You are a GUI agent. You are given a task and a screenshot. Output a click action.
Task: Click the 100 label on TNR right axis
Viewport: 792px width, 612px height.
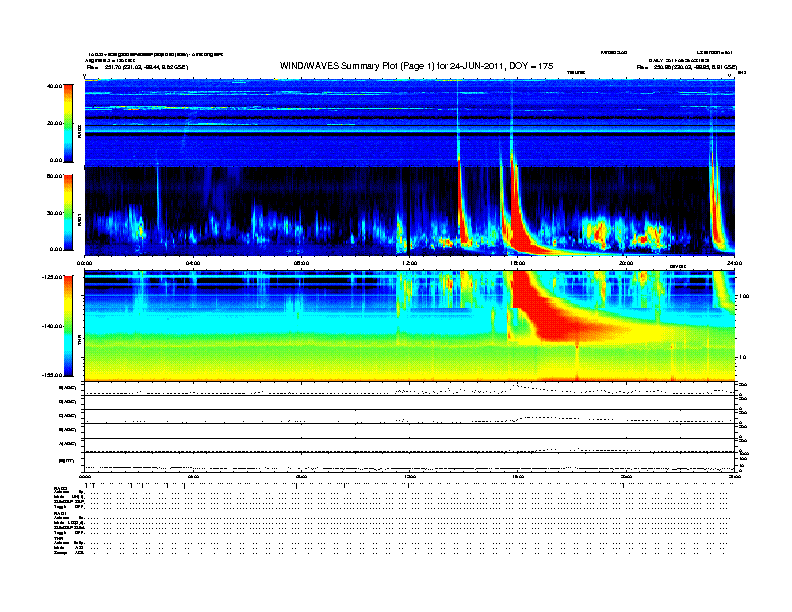click(x=744, y=296)
